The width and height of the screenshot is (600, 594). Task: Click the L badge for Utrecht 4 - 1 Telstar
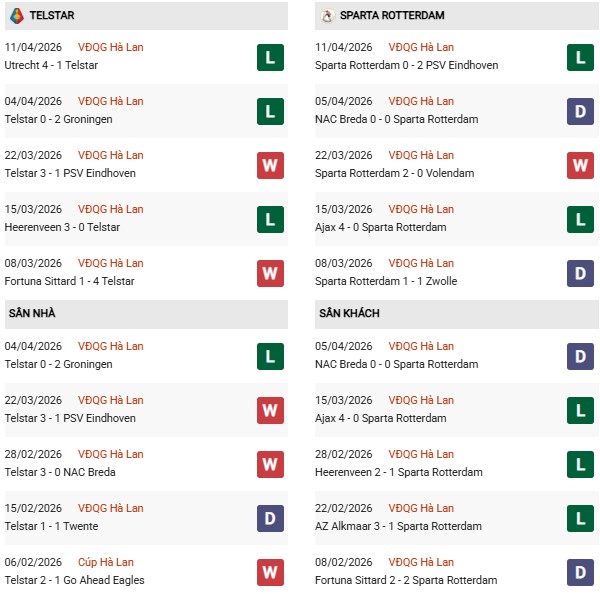[x=269, y=57]
